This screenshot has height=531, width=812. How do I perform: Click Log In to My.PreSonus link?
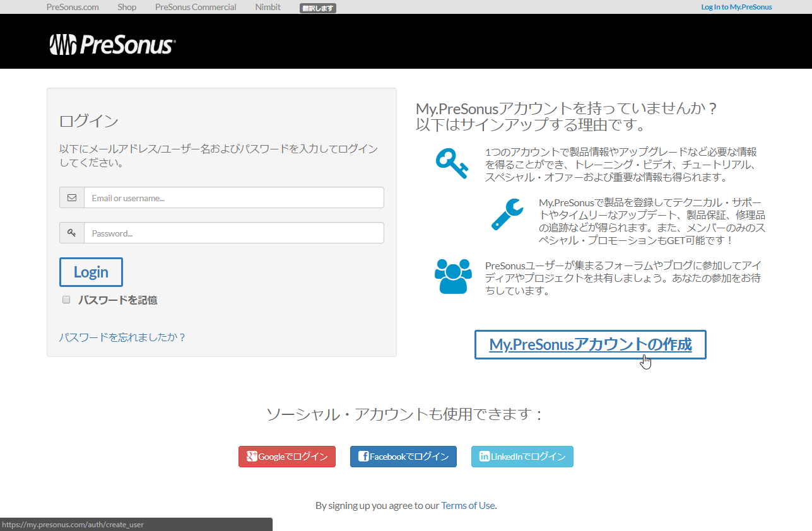point(736,7)
